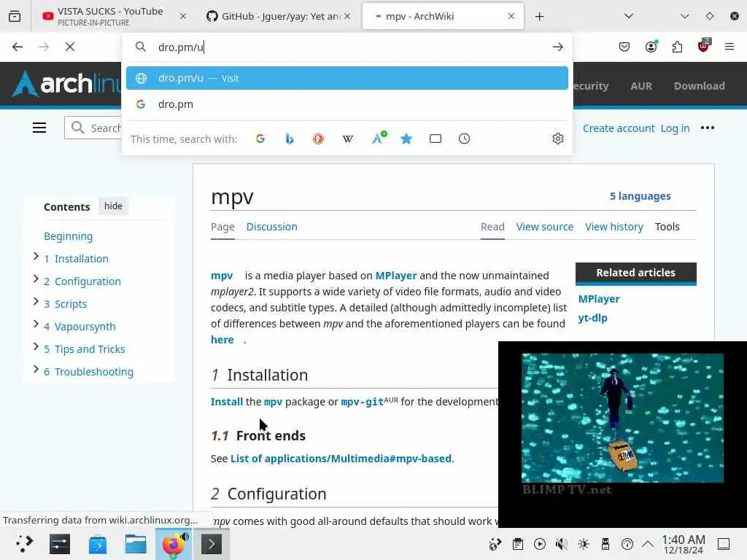Open the terminal taskbar entry
The width and height of the screenshot is (747, 560).
(x=211, y=544)
